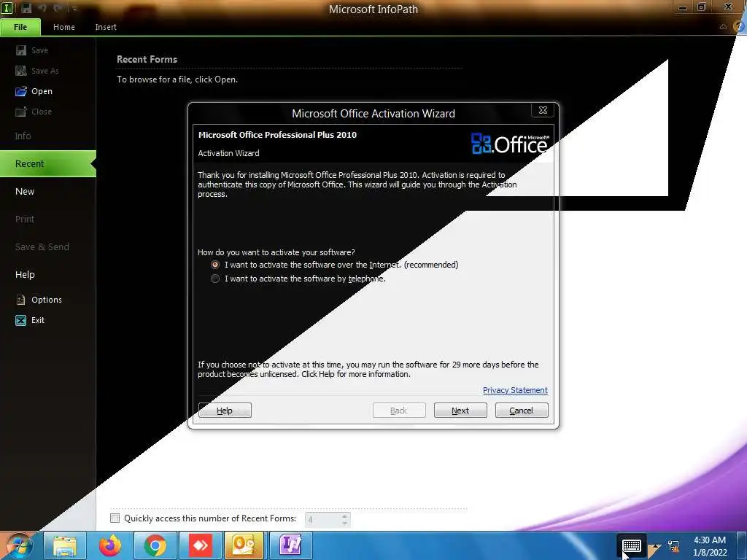Open Microsoft Outlook from the taskbar
Image resolution: width=747 pixels, height=560 pixels.
point(244,545)
